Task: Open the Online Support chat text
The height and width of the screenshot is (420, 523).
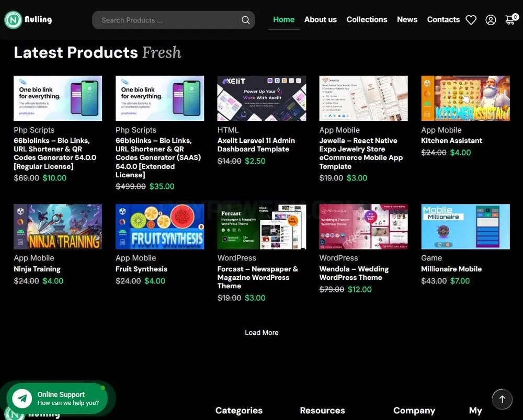Action: click(68, 399)
